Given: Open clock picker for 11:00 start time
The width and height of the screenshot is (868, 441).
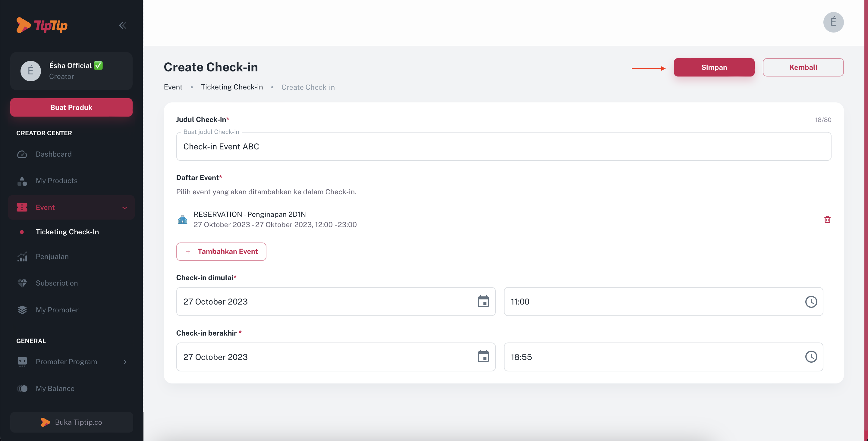Looking at the screenshot, I should [x=811, y=302].
